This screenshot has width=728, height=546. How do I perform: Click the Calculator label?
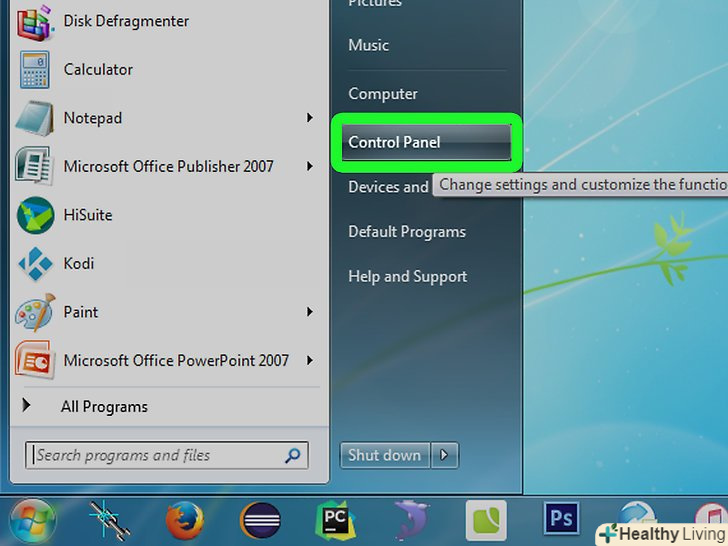point(98,70)
